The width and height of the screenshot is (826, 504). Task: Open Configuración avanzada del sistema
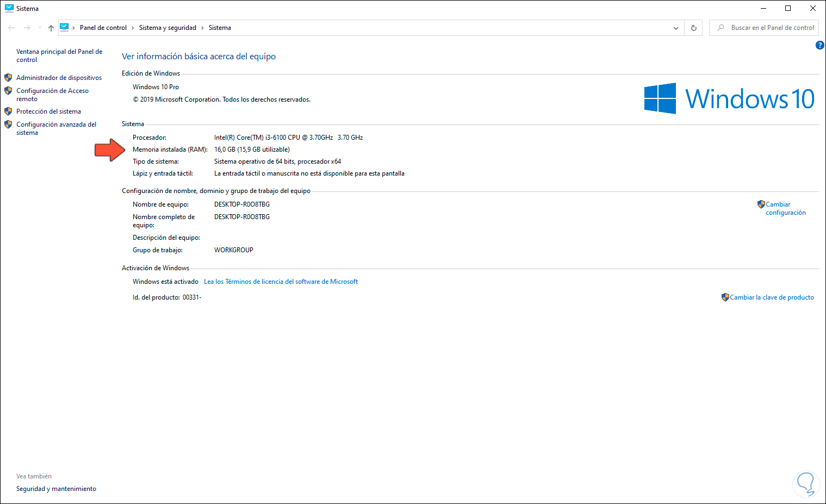56,128
